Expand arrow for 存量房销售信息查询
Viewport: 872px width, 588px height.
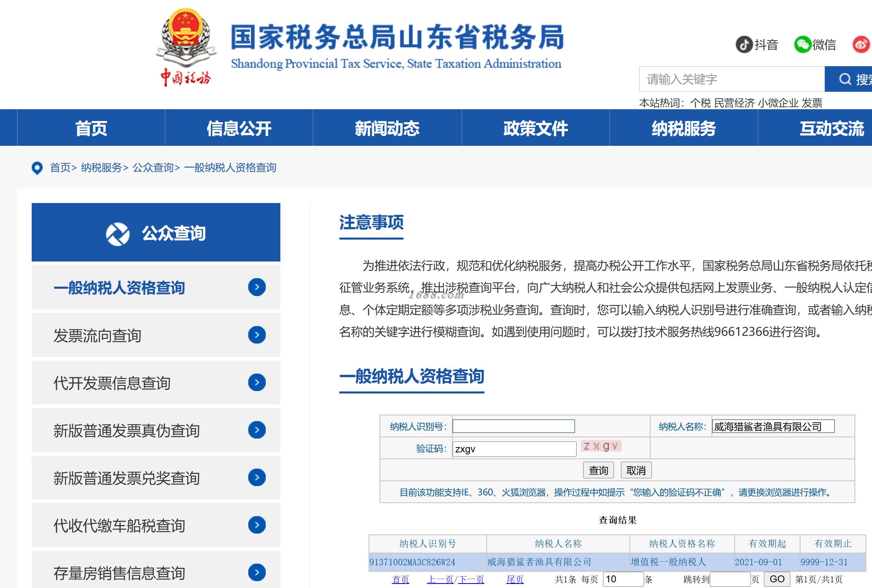(x=257, y=573)
